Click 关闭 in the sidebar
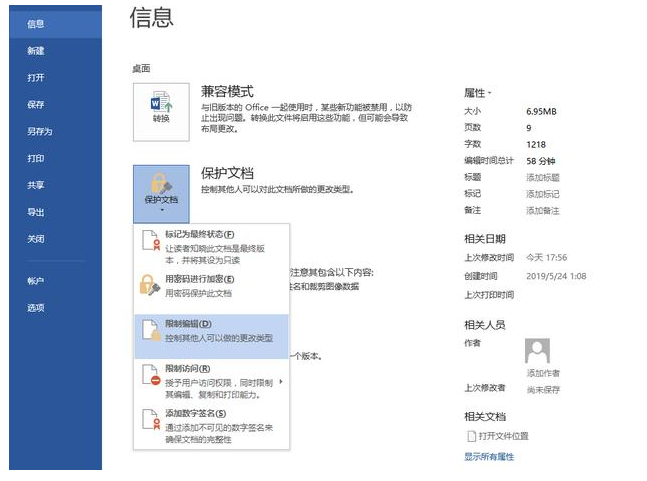Image resolution: width=647 pixels, height=481 pixels. (x=55, y=239)
